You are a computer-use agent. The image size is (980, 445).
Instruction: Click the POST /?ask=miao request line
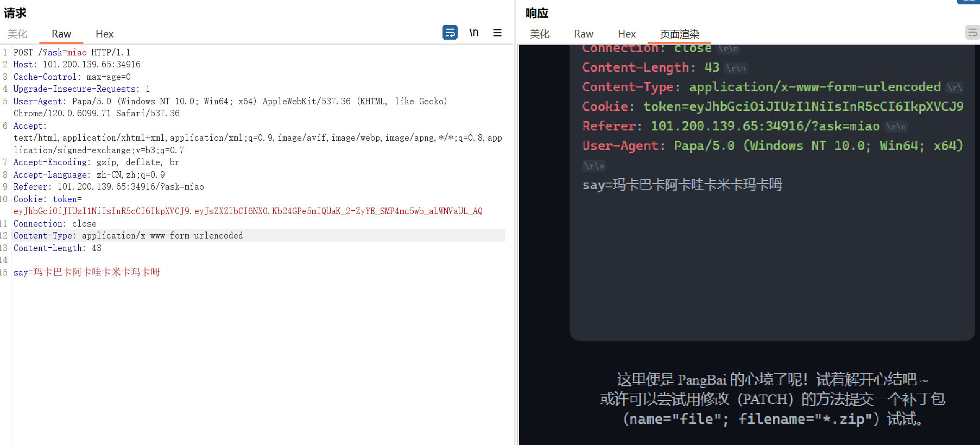pyautogui.click(x=72, y=52)
